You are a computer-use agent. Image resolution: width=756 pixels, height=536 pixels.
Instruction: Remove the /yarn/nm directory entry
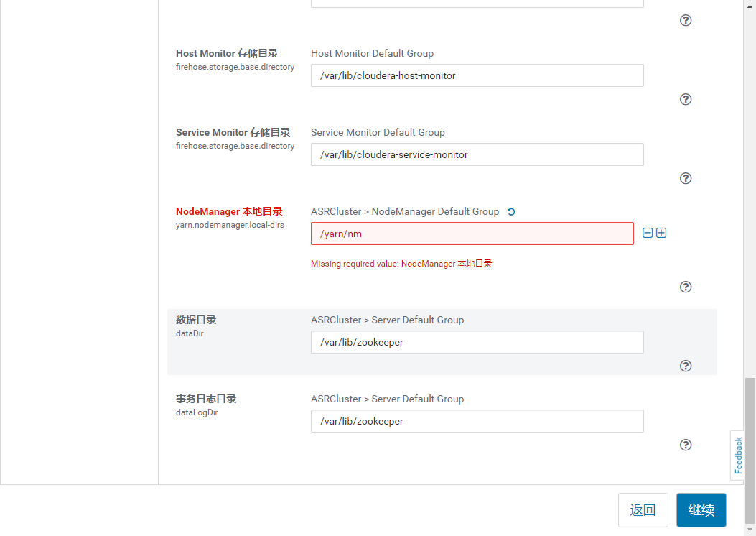[648, 233]
